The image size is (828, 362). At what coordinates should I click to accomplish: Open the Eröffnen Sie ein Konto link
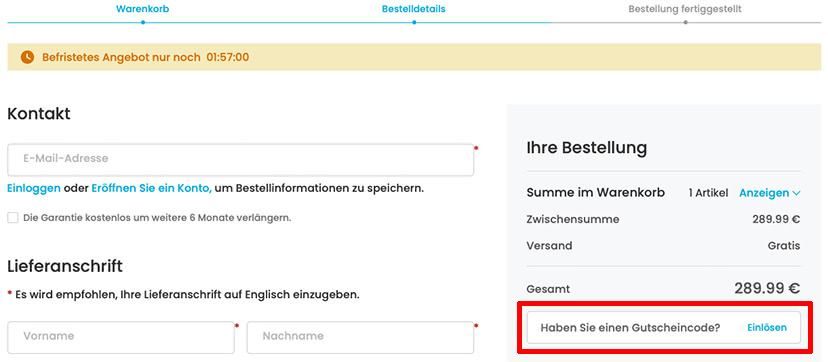click(x=152, y=188)
